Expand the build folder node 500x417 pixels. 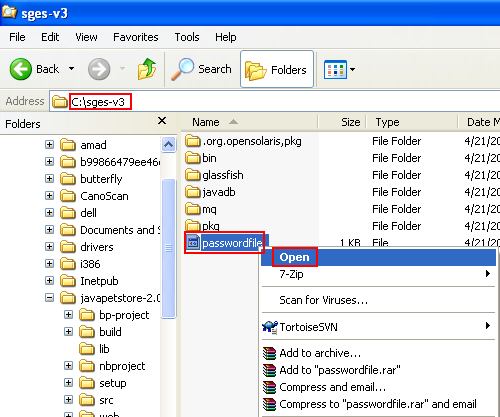(68, 332)
